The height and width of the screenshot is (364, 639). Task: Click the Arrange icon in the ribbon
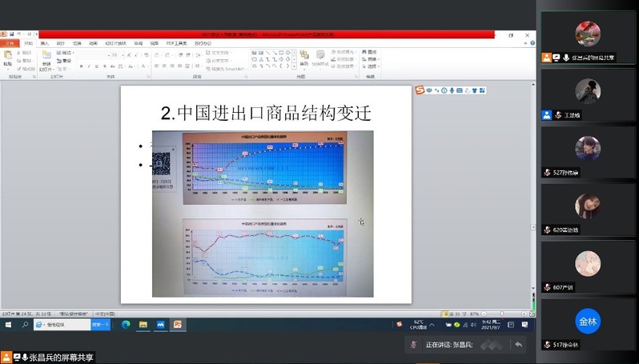click(x=303, y=58)
